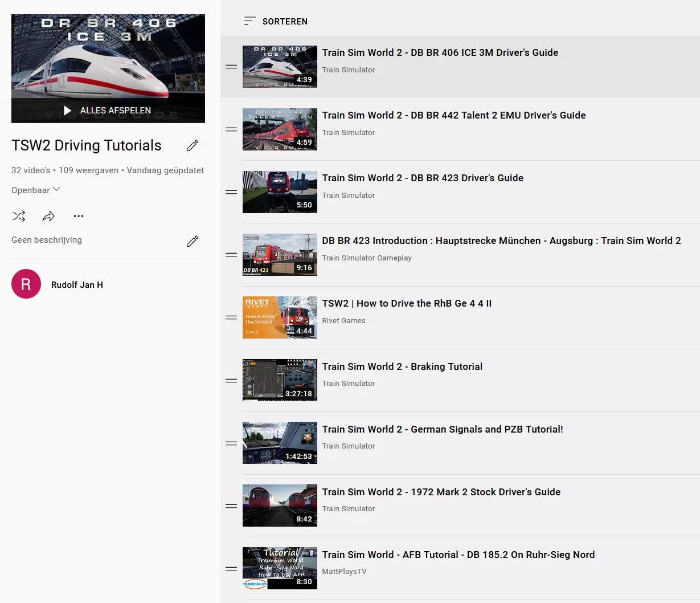Click PZB Tutorial thumbnail 1:42:53

(280, 443)
